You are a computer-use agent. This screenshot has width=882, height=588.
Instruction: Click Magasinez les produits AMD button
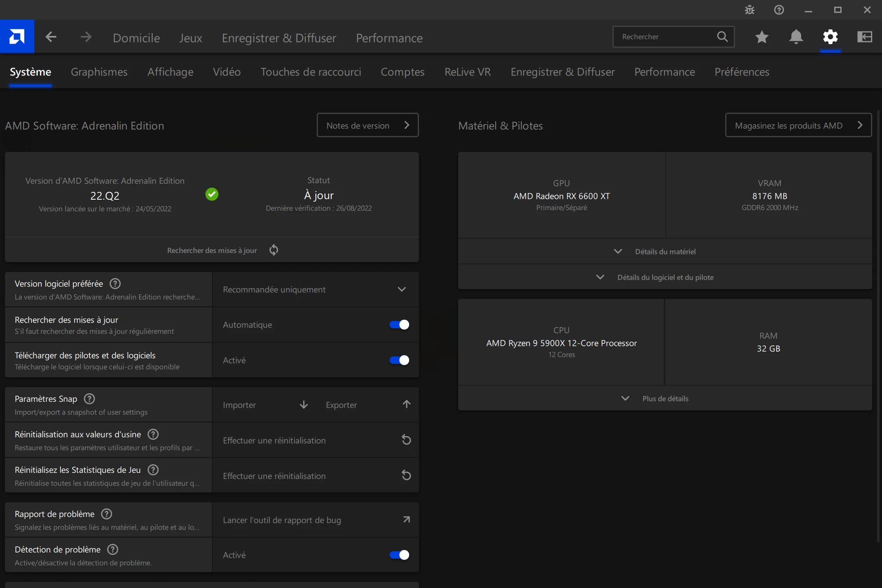(x=798, y=125)
